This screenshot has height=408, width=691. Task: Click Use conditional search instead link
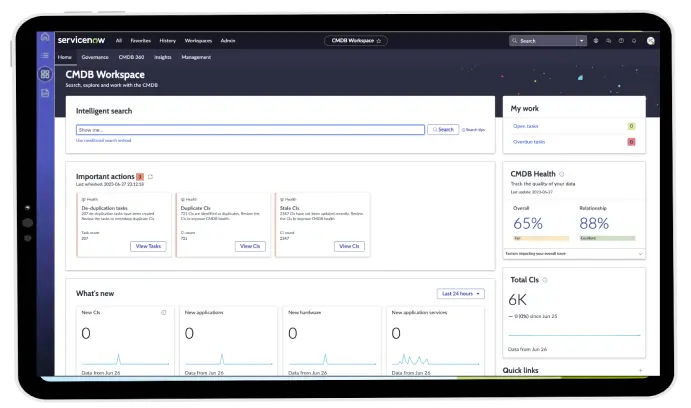(104, 141)
